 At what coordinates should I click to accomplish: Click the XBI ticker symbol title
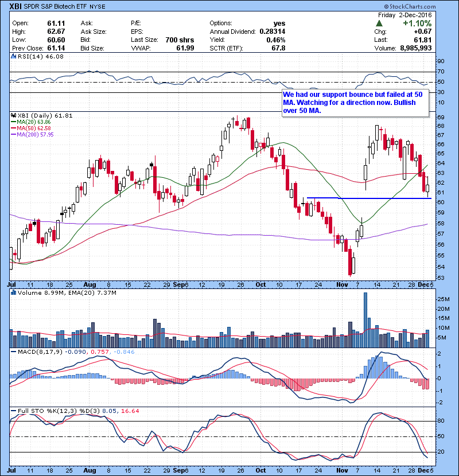pyautogui.click(x=15, y=6)
